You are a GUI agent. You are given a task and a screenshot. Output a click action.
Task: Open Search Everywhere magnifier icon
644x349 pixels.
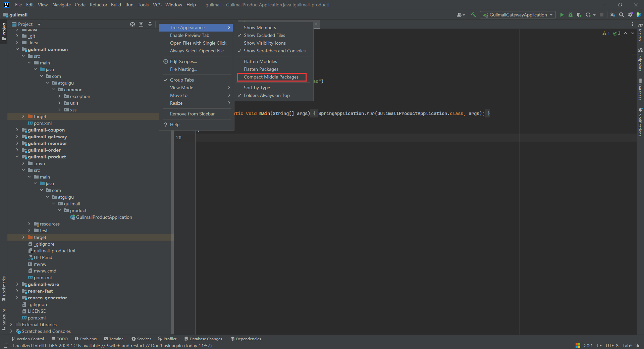point(622,15)
